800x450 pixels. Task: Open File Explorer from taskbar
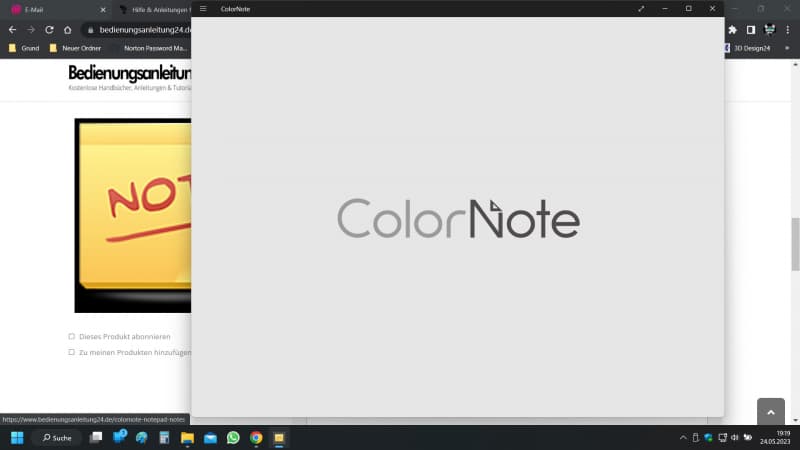click(x=187, y=438)
